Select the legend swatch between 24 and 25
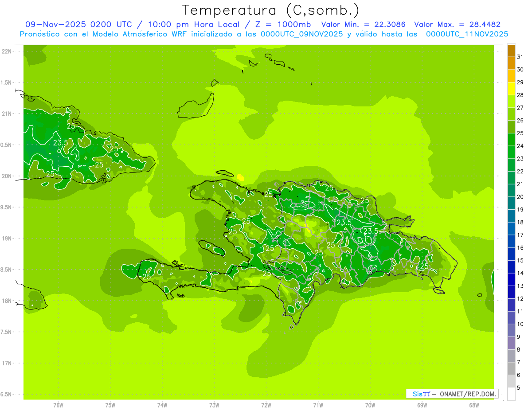 click(x=511, y=140)
